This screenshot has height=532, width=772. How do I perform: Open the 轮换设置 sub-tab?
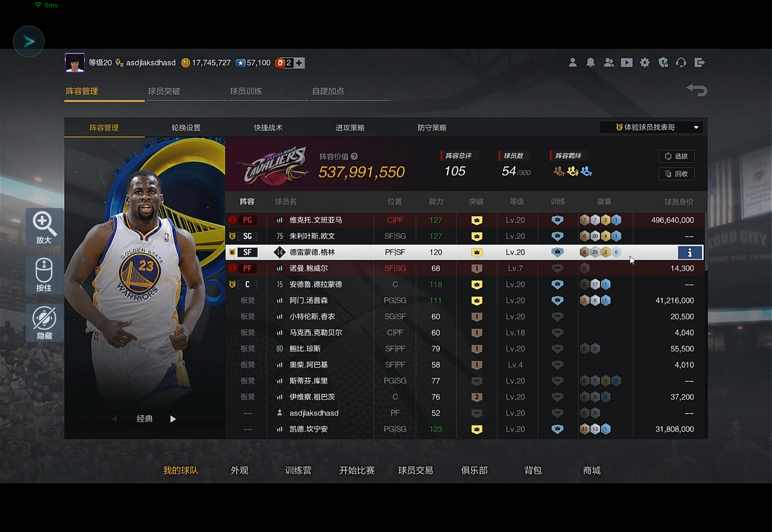pos(186,128)
